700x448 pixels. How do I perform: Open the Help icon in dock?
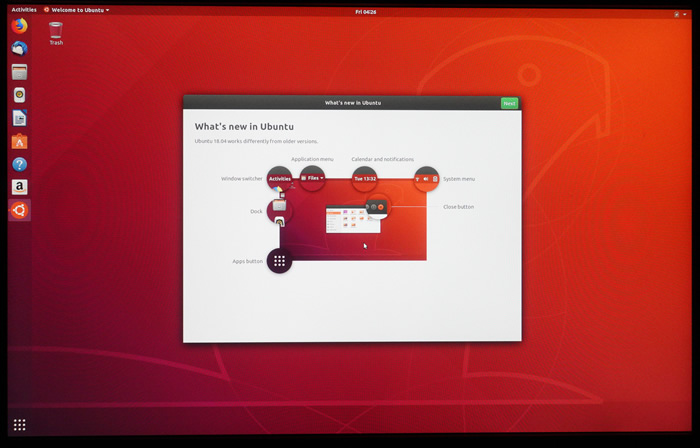coord(19,165)
